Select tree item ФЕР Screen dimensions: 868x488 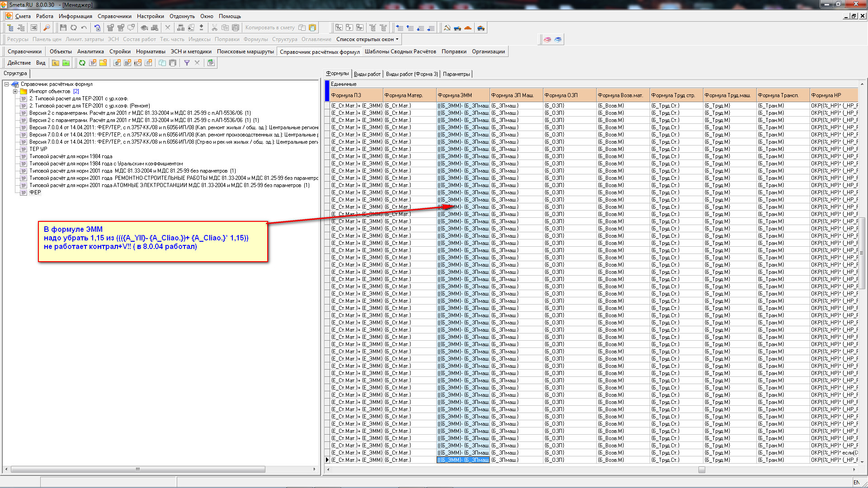(35, 192)
